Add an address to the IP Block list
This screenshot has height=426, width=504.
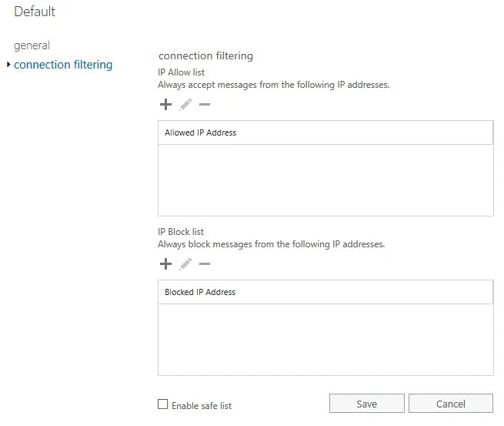(x=165, y=264)
